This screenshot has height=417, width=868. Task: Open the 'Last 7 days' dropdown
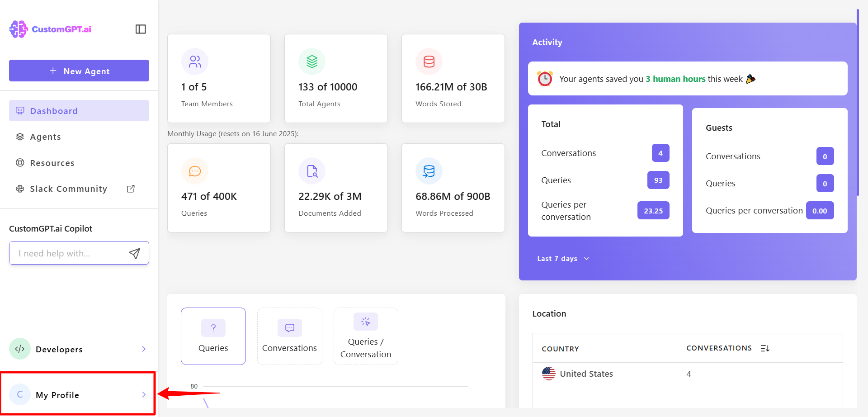coord(563,258)
